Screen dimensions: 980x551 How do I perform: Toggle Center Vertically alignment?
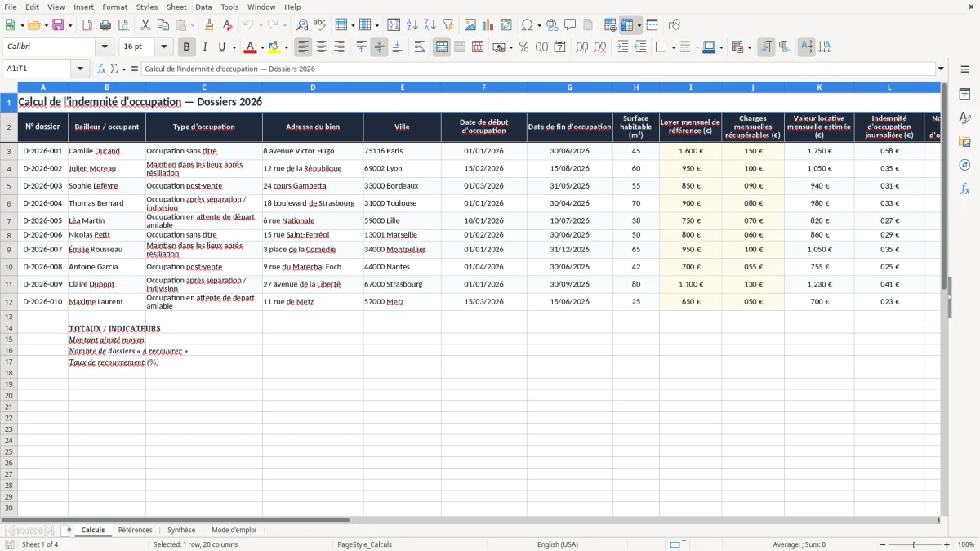coord(379,47)
